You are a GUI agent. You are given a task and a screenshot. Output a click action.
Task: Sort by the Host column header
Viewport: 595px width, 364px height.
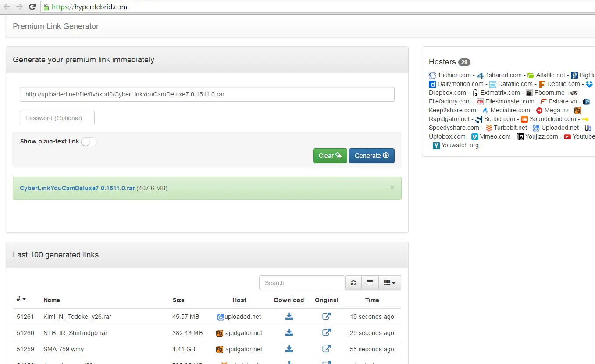[239, 300]
